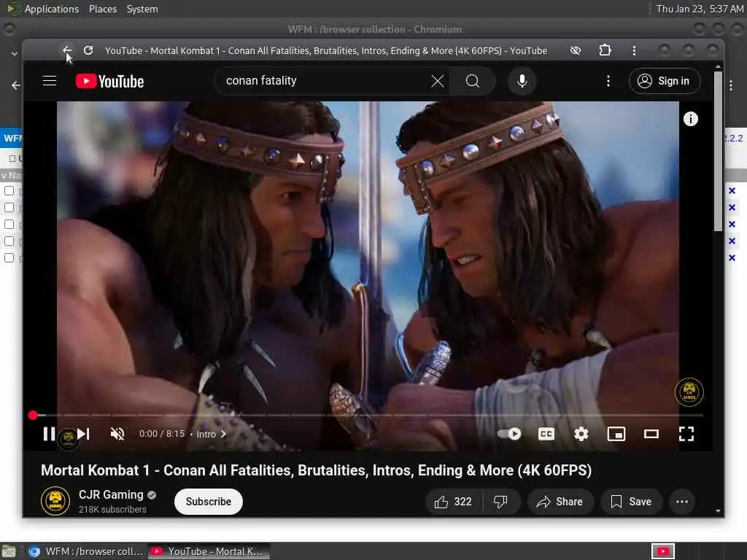Tick the first checkbox in WFM list

tap(9, 190)
